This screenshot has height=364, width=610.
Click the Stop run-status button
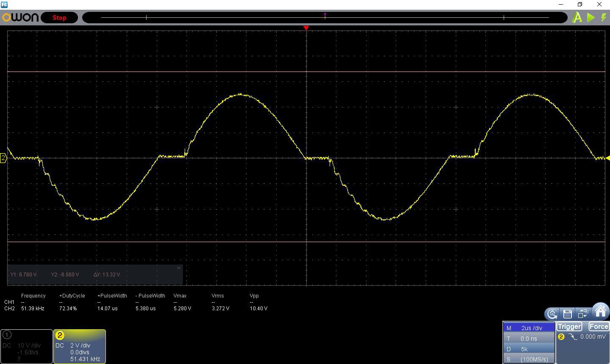point(59,18)
